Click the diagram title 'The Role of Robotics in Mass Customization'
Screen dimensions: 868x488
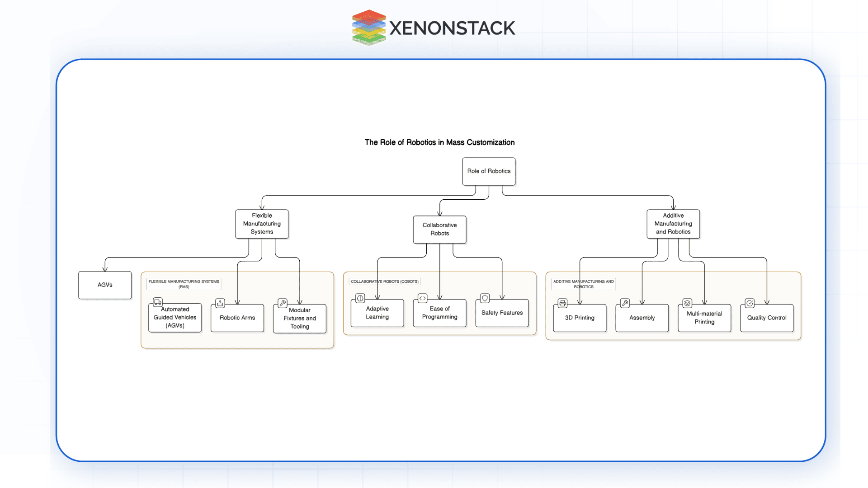pos(439,142)
